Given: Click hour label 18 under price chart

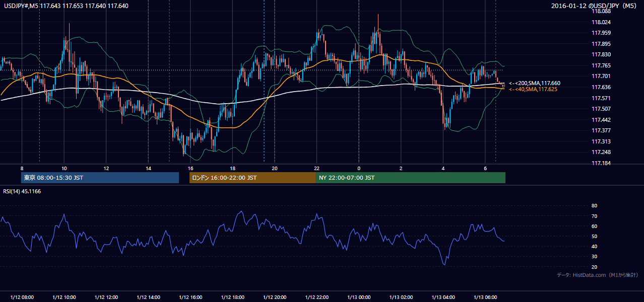Looking at the screenshot, I should coord(232,168).
